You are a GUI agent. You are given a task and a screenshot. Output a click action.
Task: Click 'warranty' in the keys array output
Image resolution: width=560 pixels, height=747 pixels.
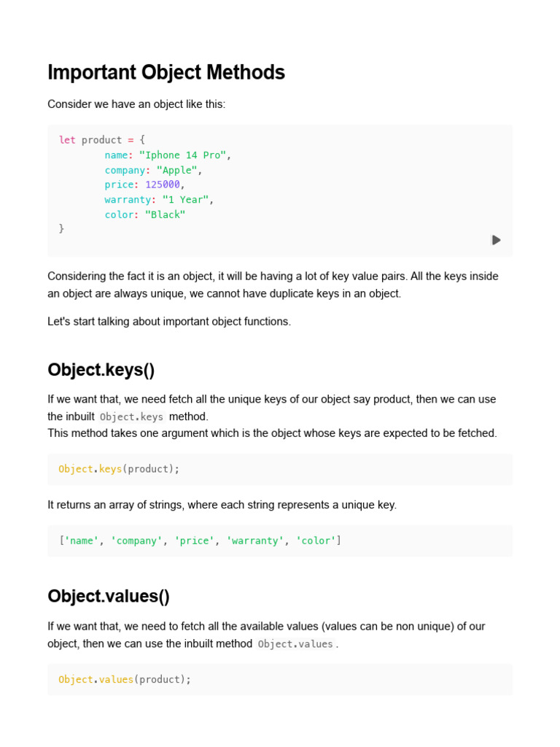(255, 541)
